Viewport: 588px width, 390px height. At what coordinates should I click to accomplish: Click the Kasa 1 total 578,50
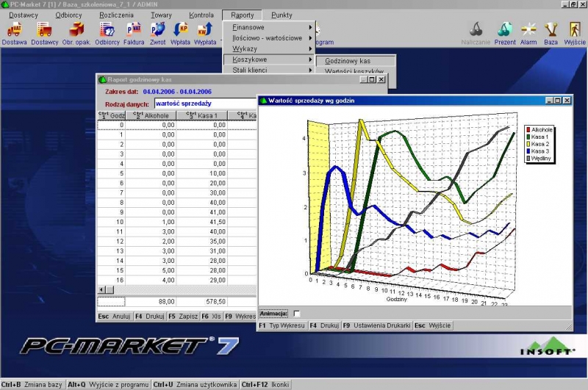(x=201, y=301)
